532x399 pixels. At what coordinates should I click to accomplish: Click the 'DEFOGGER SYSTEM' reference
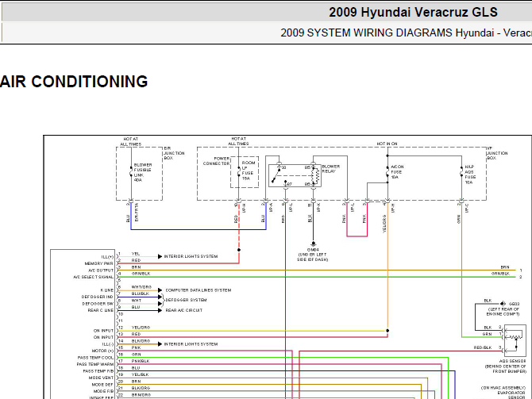pos(186,300)
